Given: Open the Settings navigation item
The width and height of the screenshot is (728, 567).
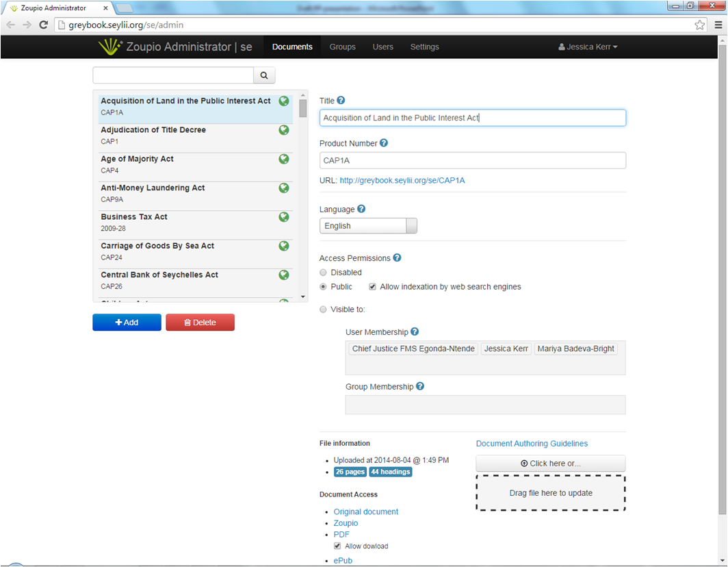Looking at the screenshot, I should [424, 47].
